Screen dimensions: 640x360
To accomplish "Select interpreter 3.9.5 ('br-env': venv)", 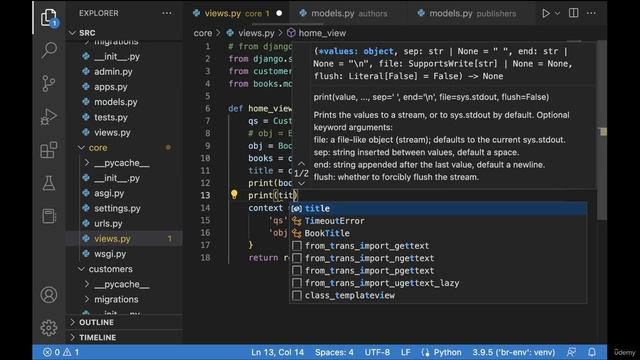I will click(513, 352).
